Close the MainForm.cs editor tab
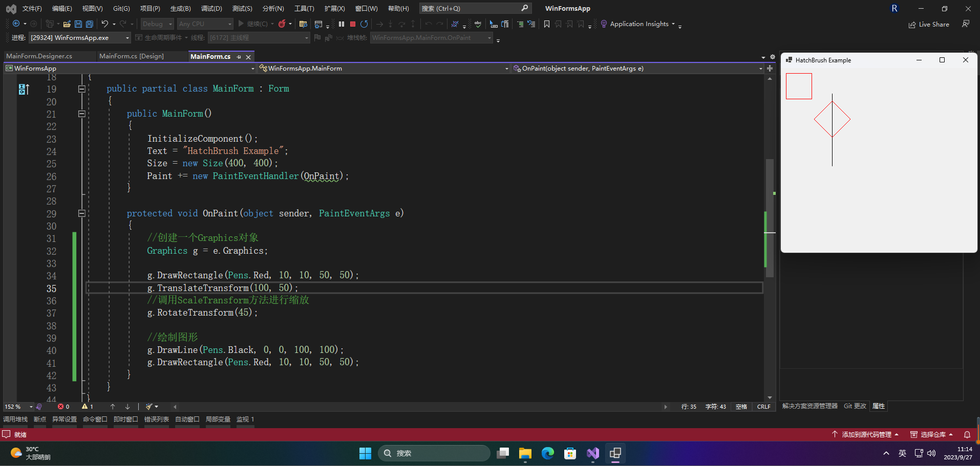The height and width of the screenshot is (466, 980). [248, 57]
